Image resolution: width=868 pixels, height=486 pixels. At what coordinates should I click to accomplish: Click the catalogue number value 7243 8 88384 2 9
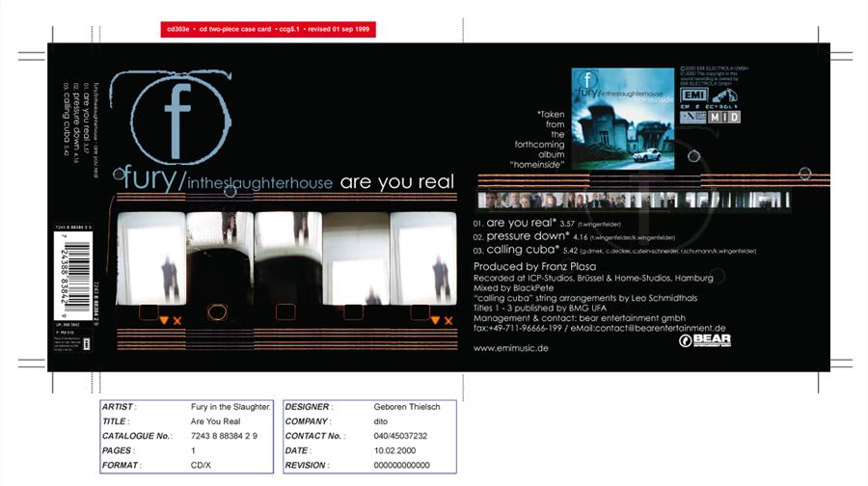225,436
